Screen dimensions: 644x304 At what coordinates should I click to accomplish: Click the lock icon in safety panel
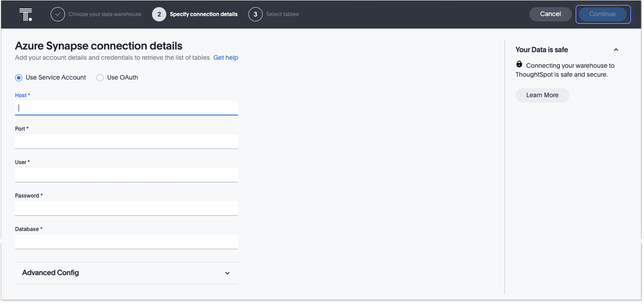click(519, 64)
